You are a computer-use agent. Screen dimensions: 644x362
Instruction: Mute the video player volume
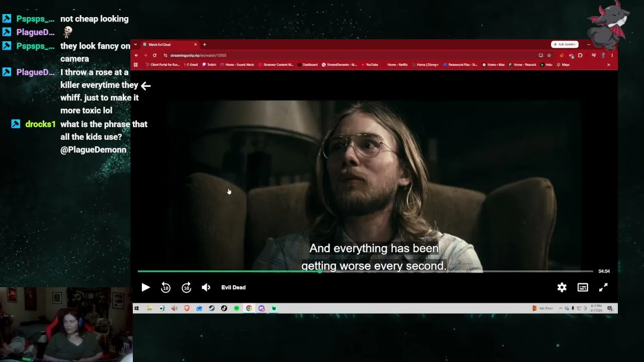(x=206, y=288)
